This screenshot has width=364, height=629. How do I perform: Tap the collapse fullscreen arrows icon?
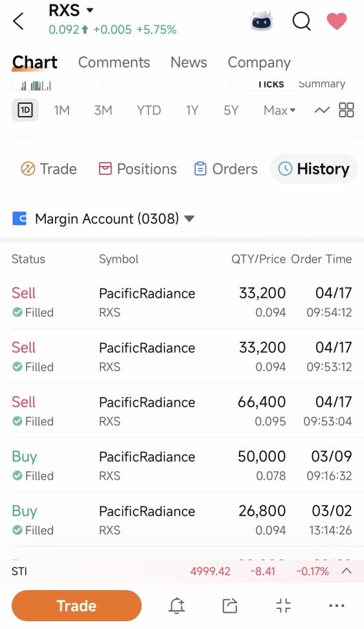(x=283, y=606)
